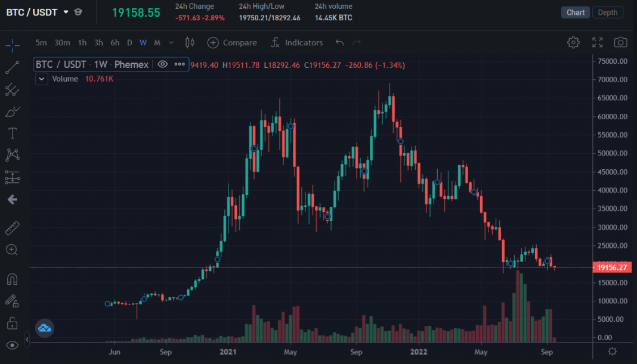Viewport: 637px width, 364px height.
Task: Collapse the Volume indicator pane
Action: [x=41, y=79]
